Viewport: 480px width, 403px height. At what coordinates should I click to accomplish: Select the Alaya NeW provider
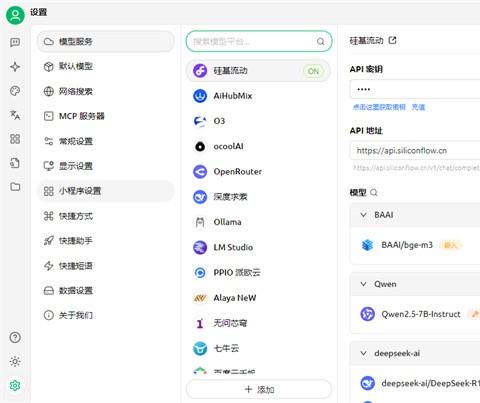258,298
